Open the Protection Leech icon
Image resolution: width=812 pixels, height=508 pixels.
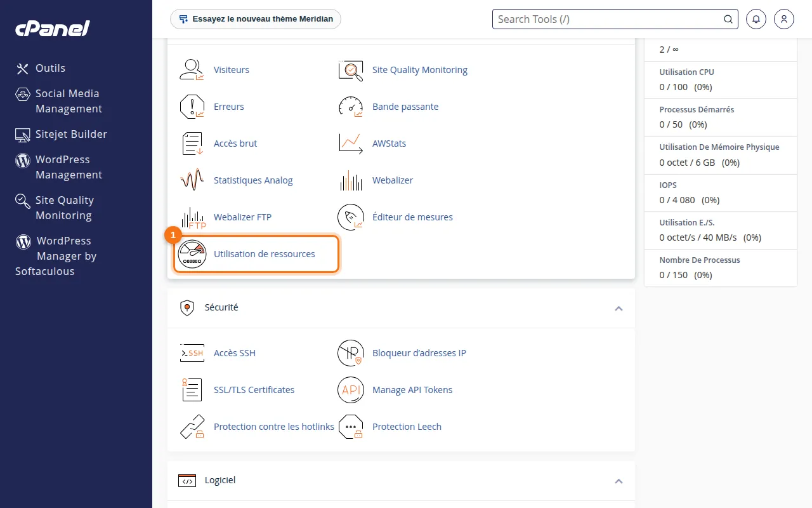[x=351, y=427]
